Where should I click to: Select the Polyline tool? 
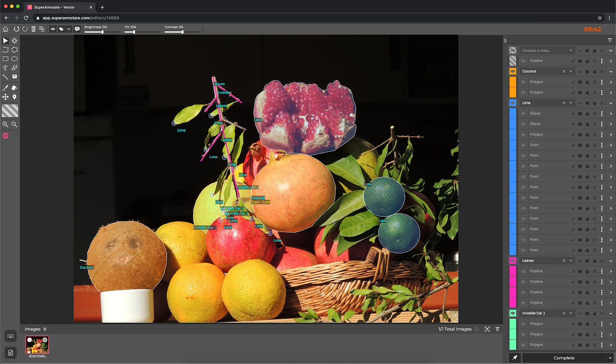[5, 50]
